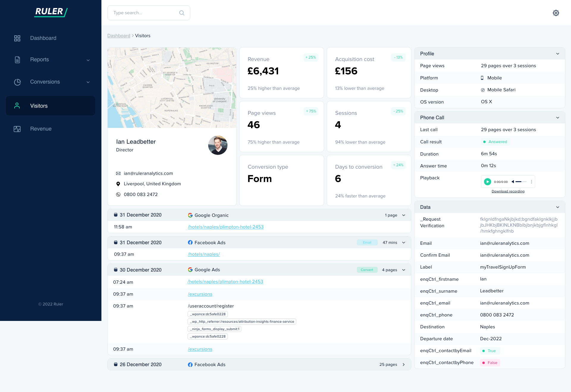Viewport: 571px width, 392px height.
Task: Click the Google Ads icon on 30 December entry
Action: (x=190, y=269)
